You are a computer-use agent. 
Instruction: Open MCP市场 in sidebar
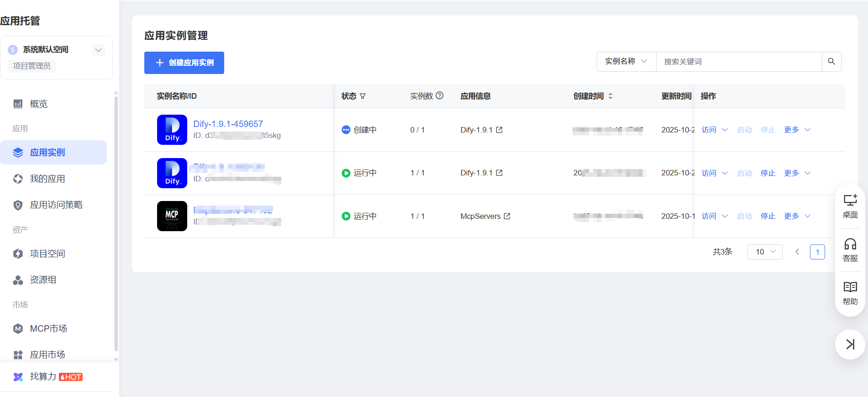pyautogui.click(x=48, y=329)
